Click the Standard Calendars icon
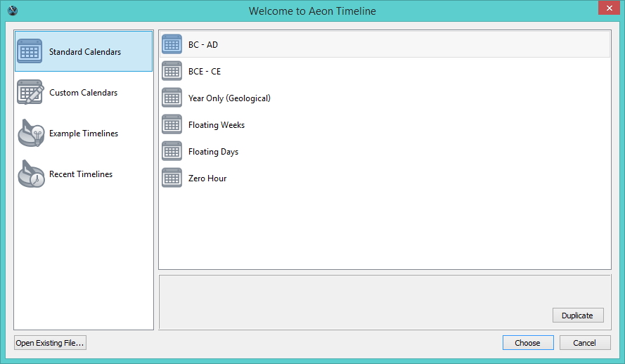Image resolution: width=625 pixels, height=364 pixels. (x=30, y=51)
